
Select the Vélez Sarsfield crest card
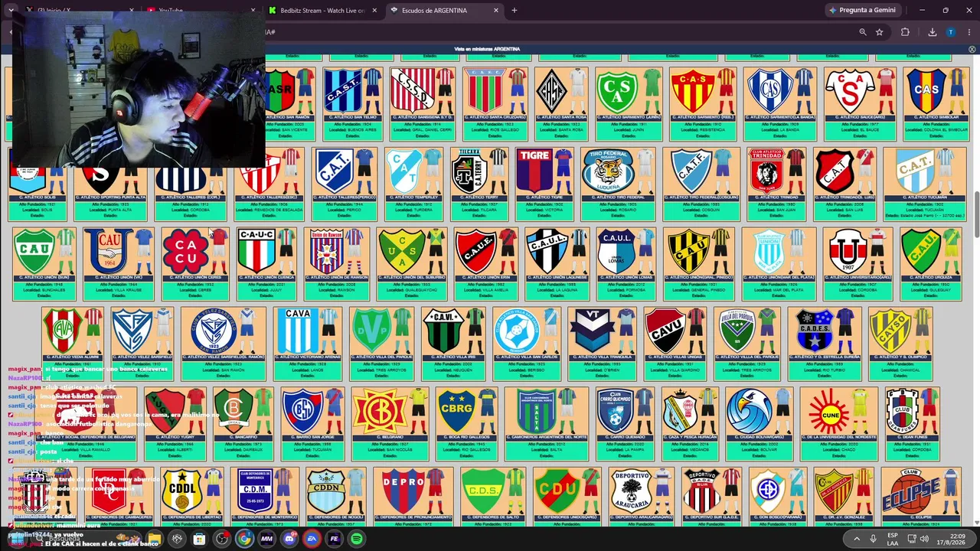pyautogui.click(x=142, y=344)
